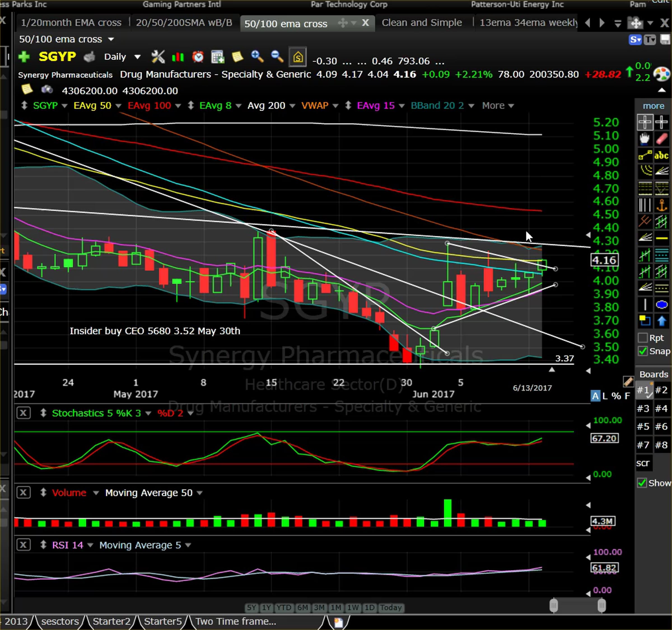
Task: Select the abc text annotation tool
Action: click(x=662, y=155)
